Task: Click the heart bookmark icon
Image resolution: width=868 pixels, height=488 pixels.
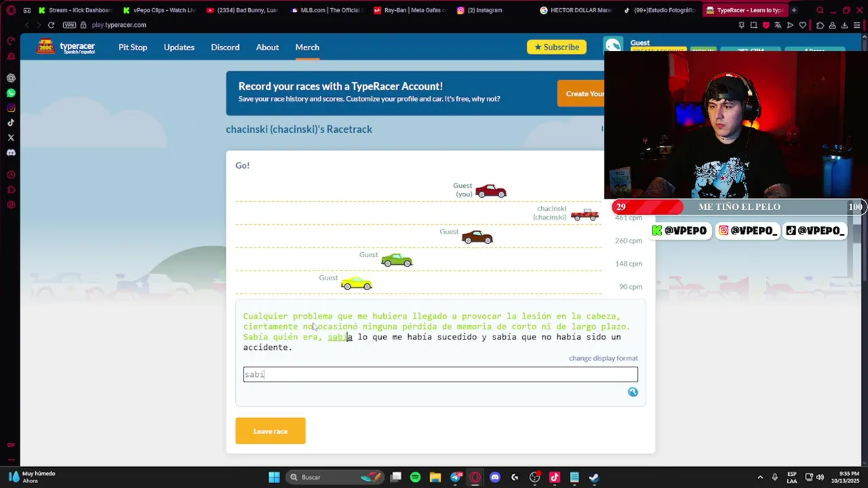Action: click(803, 25)
